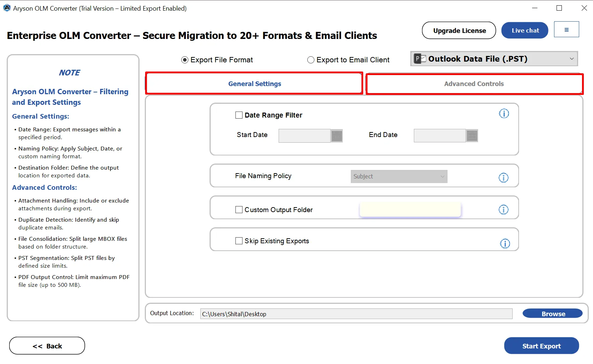Open the End Date calendar picker

[x=472, y=136]
